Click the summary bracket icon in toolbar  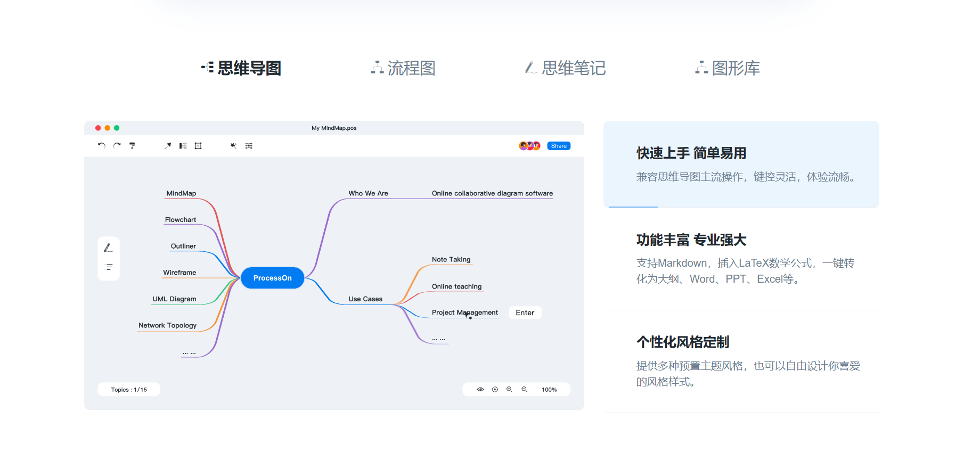click(x=183, y=145)
